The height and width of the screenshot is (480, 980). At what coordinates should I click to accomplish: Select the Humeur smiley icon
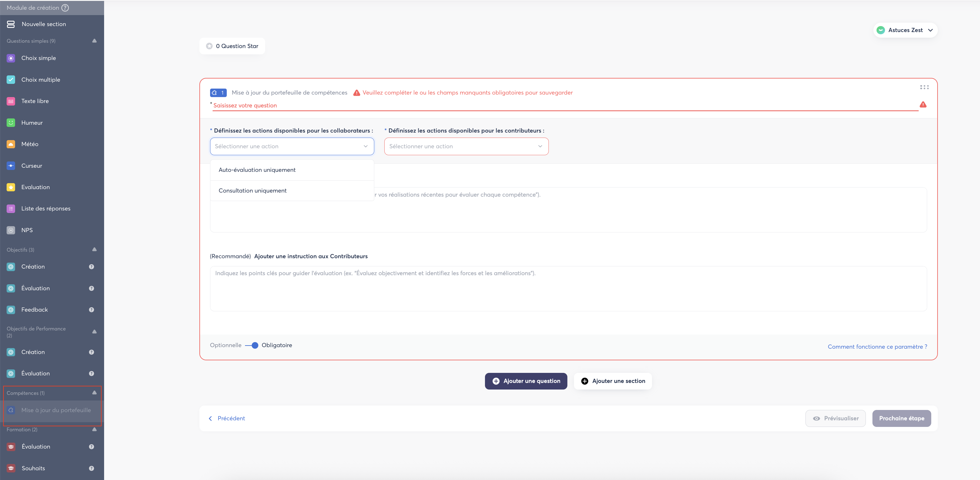click(11, 123)
